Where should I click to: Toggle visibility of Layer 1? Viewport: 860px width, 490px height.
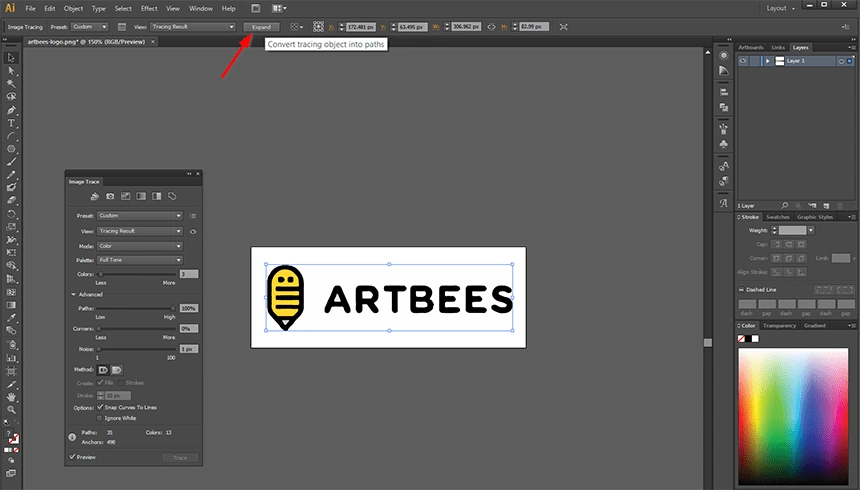tap(743, 61)
